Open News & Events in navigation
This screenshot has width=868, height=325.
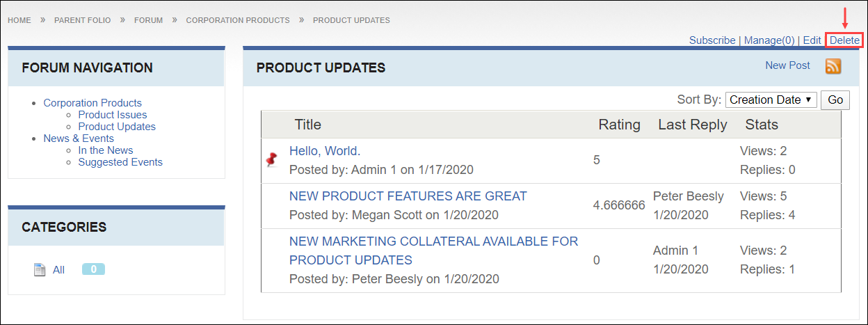tap(79, 138)
